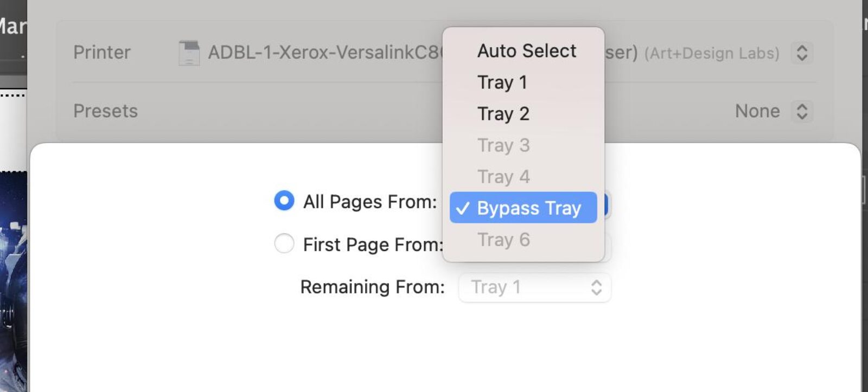Select the First Page From radio button
Image resolution: width=868 pixels, height=392 pixels.
click(x=284, y=243)
